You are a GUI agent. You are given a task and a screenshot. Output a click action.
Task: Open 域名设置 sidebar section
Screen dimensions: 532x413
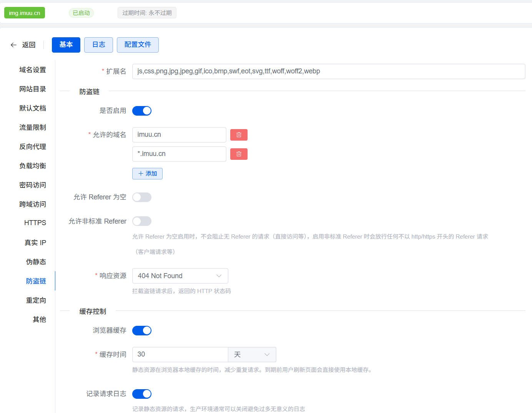[x=33, y=70]
